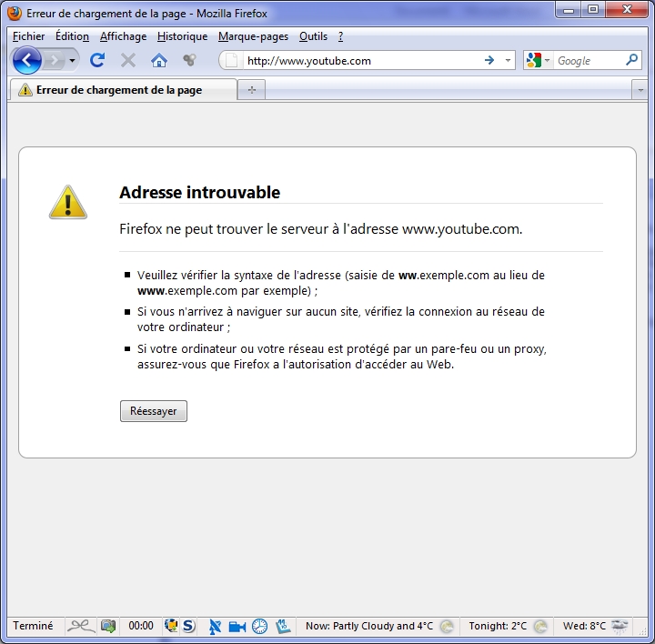Click the magnifying glass search icon
Image resolution: width=655 pixels, height=644 pixels.
[x=631, y=60]
